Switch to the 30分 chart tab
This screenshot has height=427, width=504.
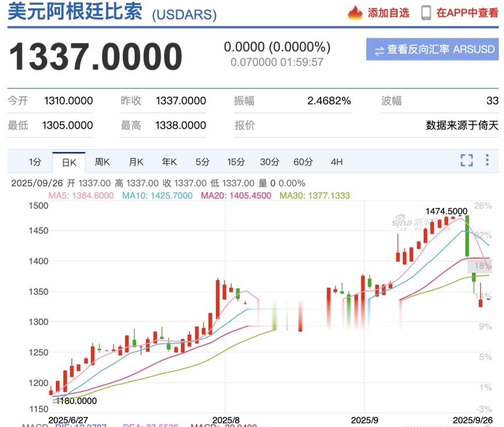click(x=269, y=162)
